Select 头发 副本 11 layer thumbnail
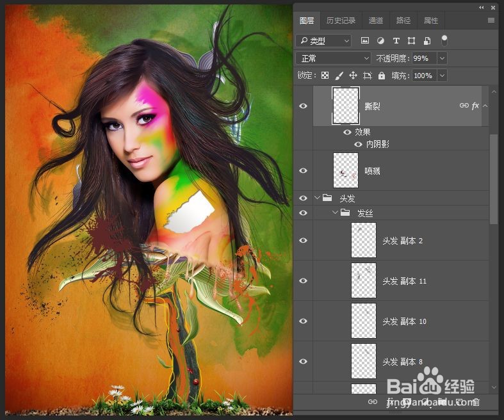Screen dimensions: 504x420 pos(364,280)
